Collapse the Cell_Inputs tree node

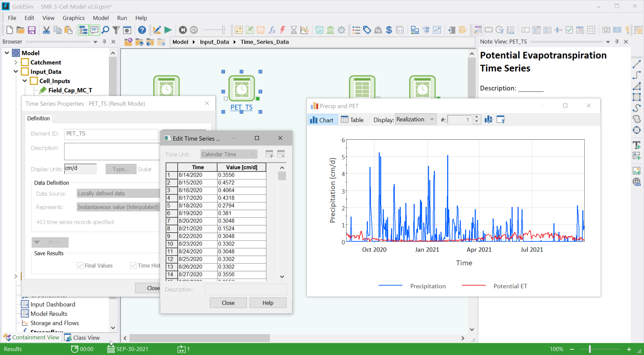click(x=25, y=81)
